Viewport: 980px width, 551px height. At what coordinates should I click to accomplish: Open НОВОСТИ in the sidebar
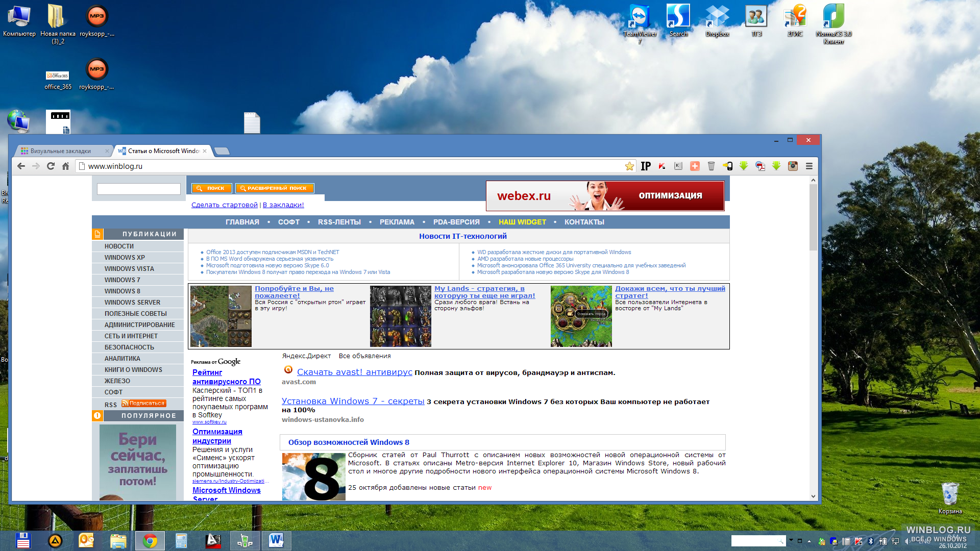pos(138,246)
